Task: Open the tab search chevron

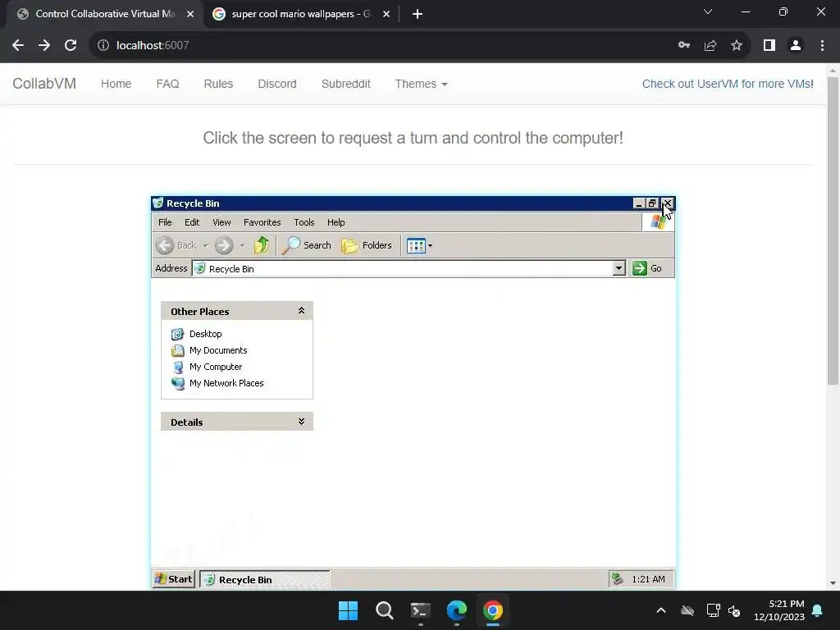Action: pyautogui.click(x=708, y=11)
